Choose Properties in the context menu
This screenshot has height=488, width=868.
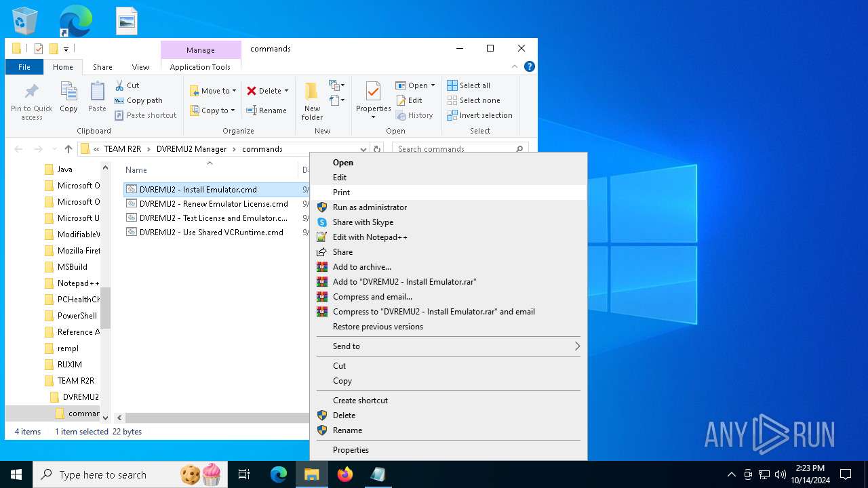point(448,450)
